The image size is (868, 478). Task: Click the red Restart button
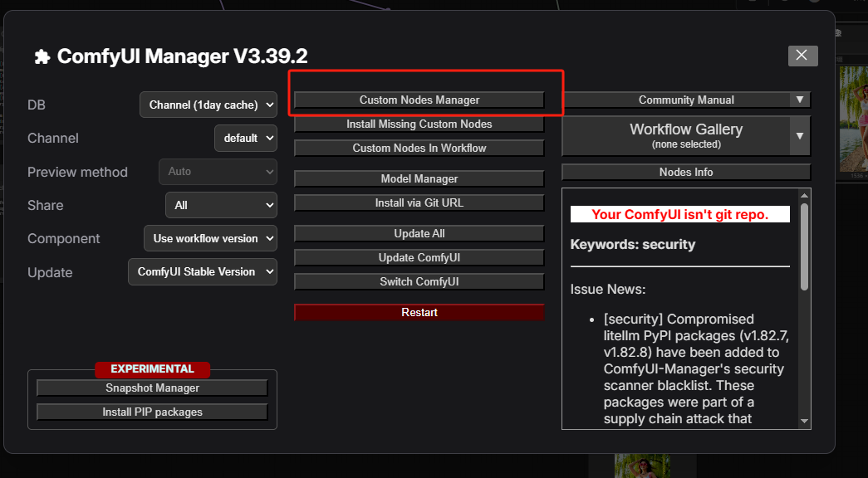click(x=419, y=313)
